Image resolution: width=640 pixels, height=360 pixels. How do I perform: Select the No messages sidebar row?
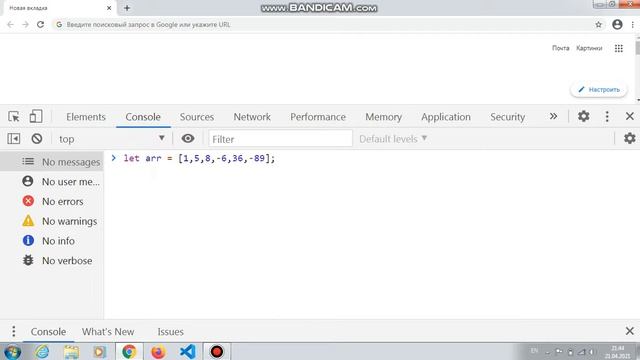tap(52, 162)
